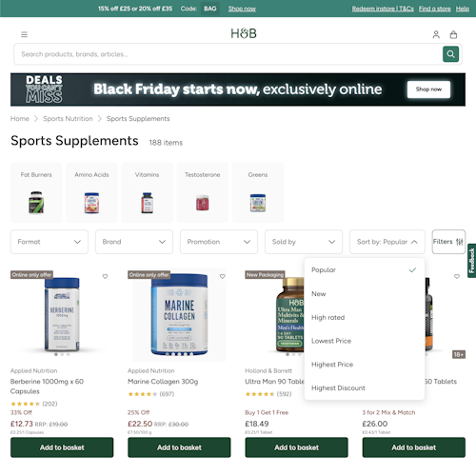Open the Promotion filter dropdown

pyautogui.click(x=219, y=242)
